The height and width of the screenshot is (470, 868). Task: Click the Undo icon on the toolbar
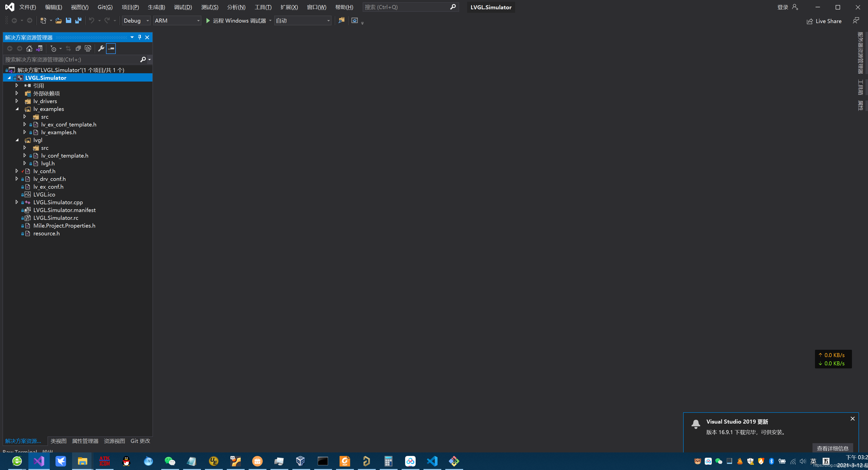pyautogui.click(x=92, y=21)
